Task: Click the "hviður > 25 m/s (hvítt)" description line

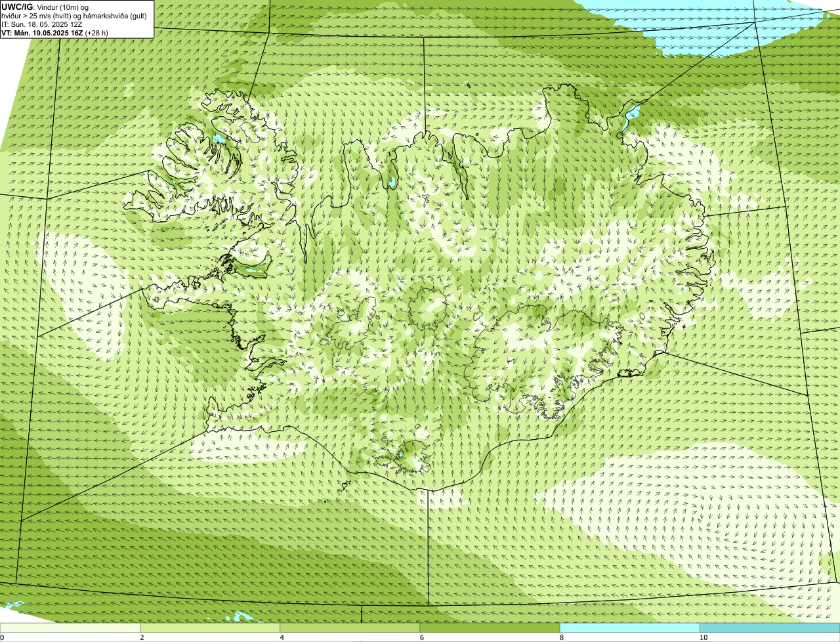Action: tap(74, 15)
